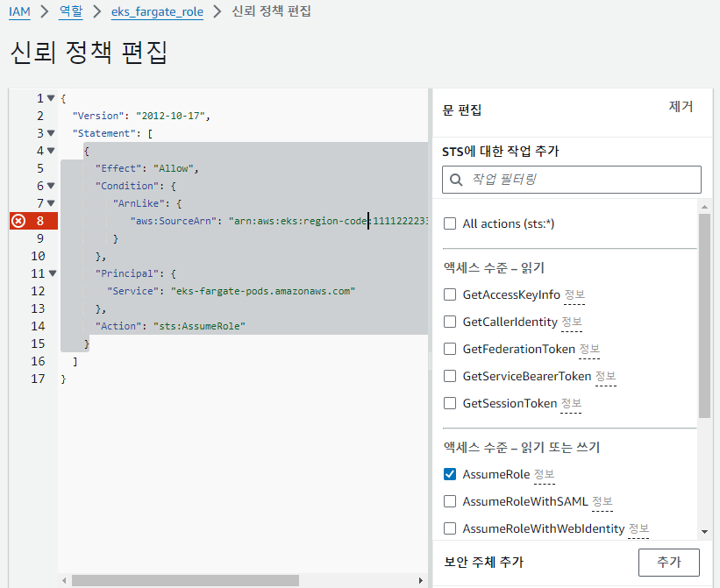Click the "2012-10-17" version value in editor
Viewport: 720px width, 588px height.
pyautogui.click(x=170, y=116)
